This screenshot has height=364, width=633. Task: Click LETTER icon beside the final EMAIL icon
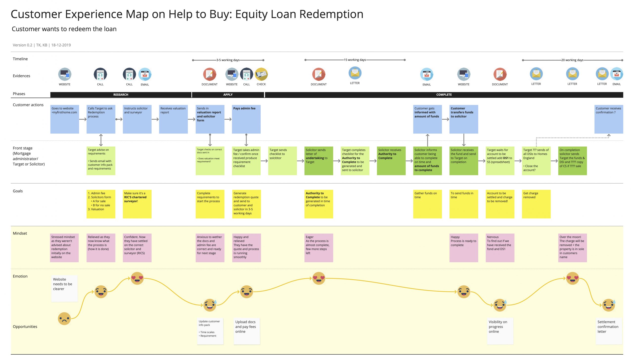tap(602, 74)
